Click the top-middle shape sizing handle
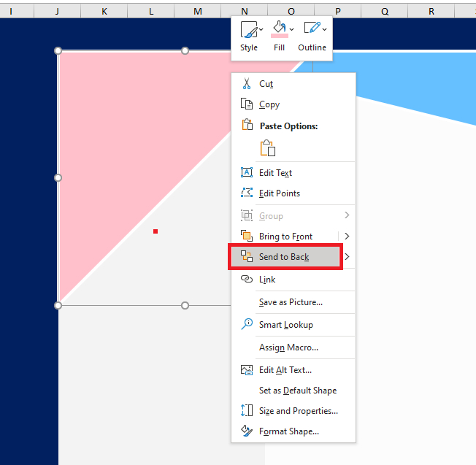Viewport: 476px width, 465px height. tap(185, 50)
